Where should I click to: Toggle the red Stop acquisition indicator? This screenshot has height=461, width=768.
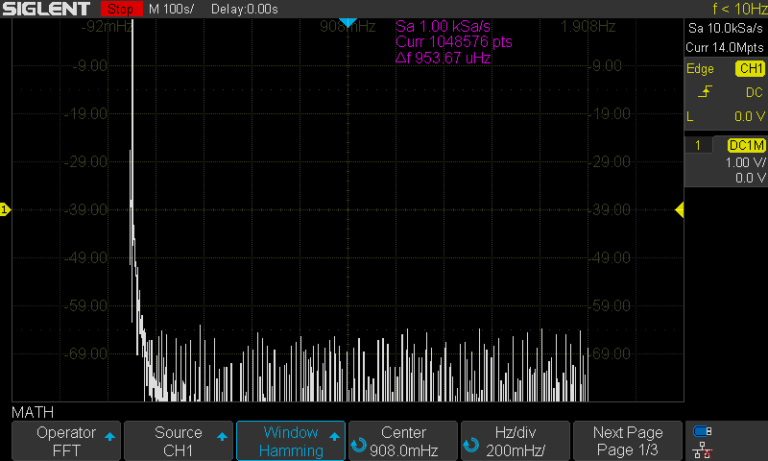point(121,9)
